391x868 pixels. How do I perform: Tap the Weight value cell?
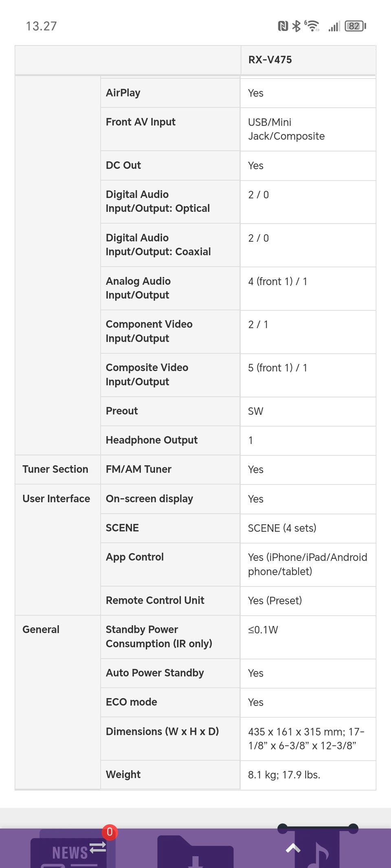[x=284, y=775]
